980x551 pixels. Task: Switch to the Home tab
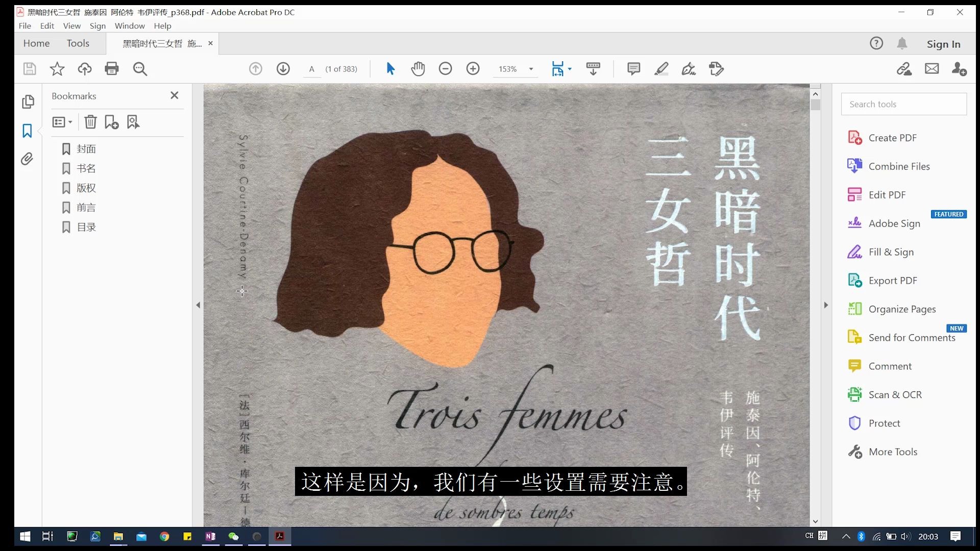[x=36, y=43]
